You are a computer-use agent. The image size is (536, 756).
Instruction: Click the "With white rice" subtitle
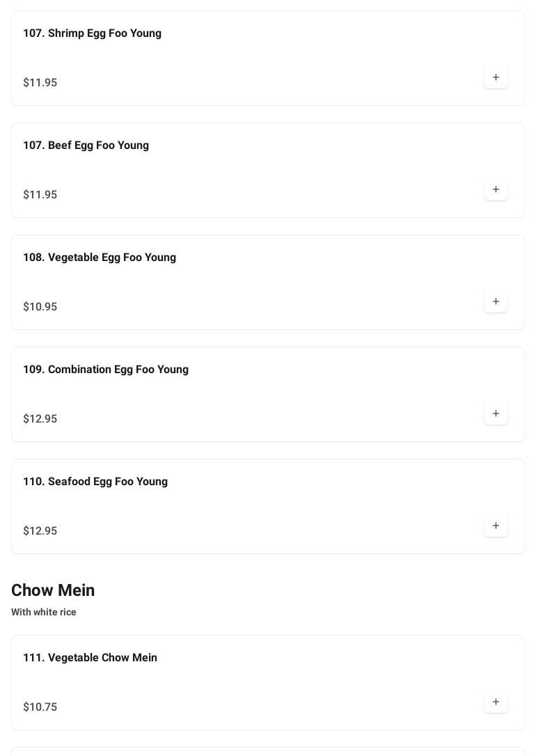44,613
